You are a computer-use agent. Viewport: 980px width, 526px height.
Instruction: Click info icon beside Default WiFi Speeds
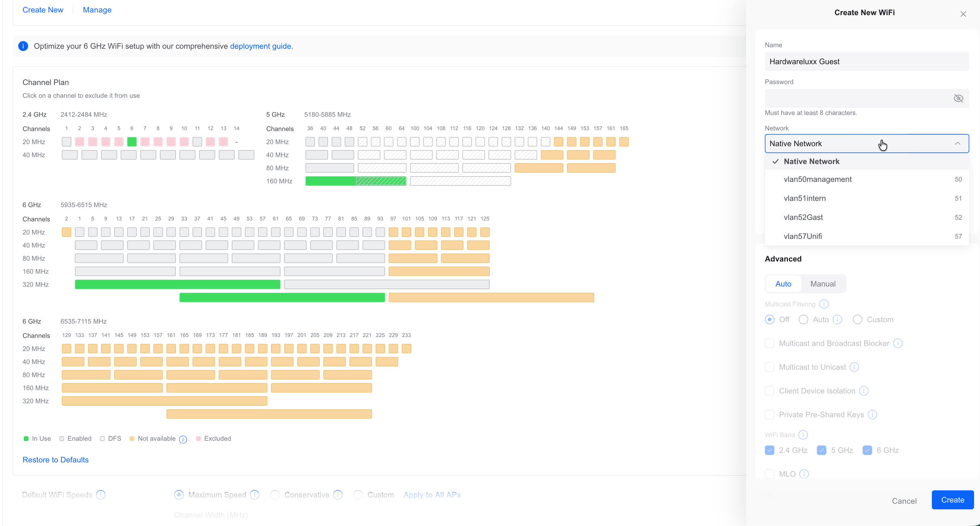pyautogui.click(x=101, y=494)
